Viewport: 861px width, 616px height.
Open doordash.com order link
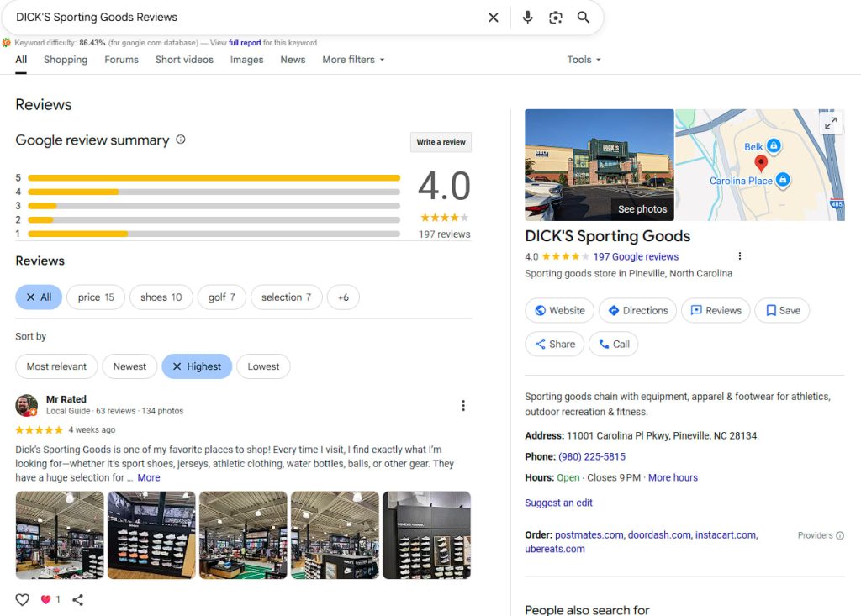(x=659, y=534)
